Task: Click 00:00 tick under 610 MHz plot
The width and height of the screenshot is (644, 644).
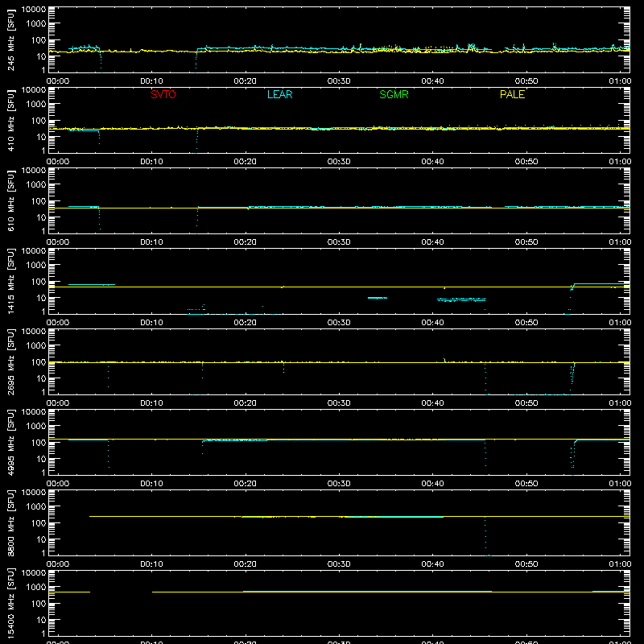Action: coord(58,242)
